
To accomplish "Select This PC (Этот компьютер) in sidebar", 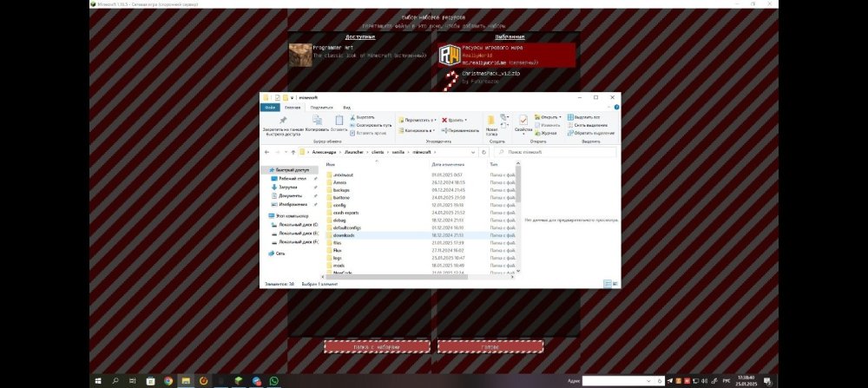I will [x=289, y=216].
